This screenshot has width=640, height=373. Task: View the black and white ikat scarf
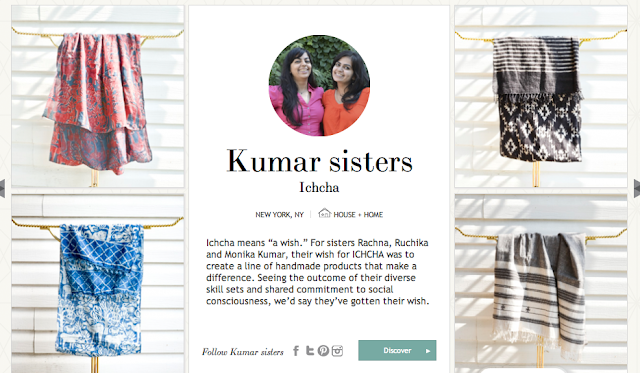[x=541, y=96]
